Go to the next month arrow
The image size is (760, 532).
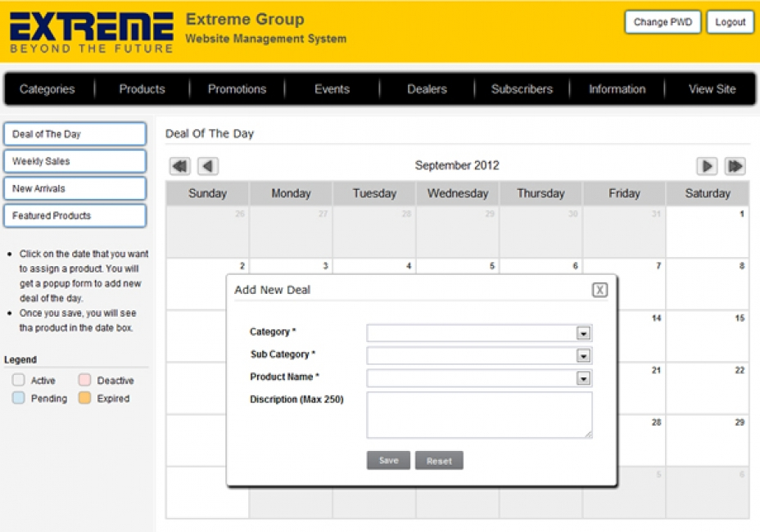(x=707, y=166)
